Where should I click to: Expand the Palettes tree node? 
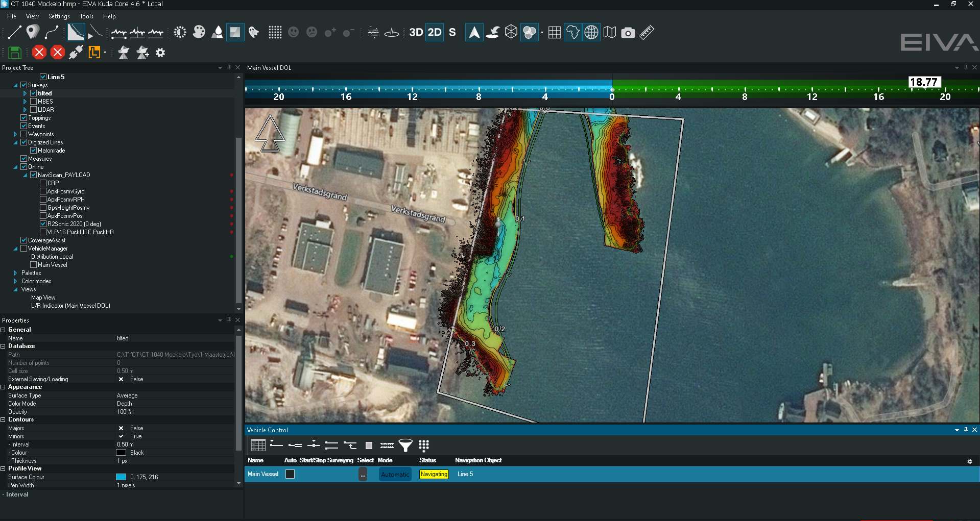point(15,273)
